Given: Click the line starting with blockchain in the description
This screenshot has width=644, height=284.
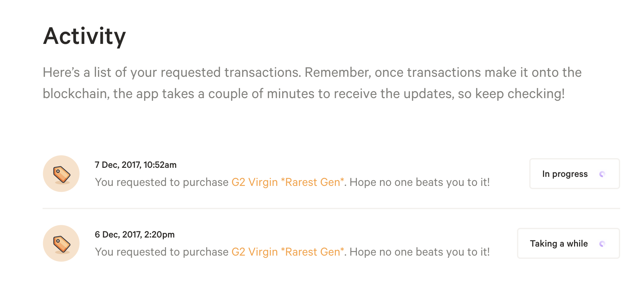Looking at the screenshot, I should (x=304, y=94).
